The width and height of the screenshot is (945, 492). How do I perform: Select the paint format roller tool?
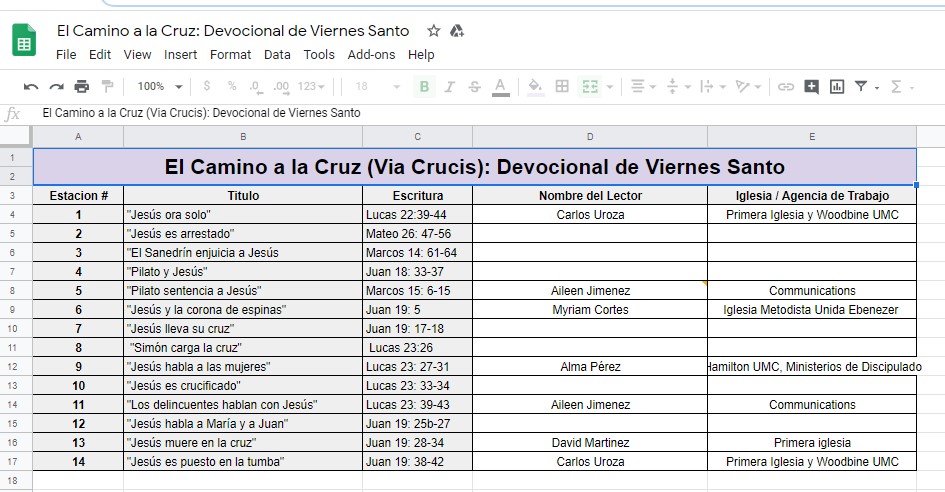point(107,87)
